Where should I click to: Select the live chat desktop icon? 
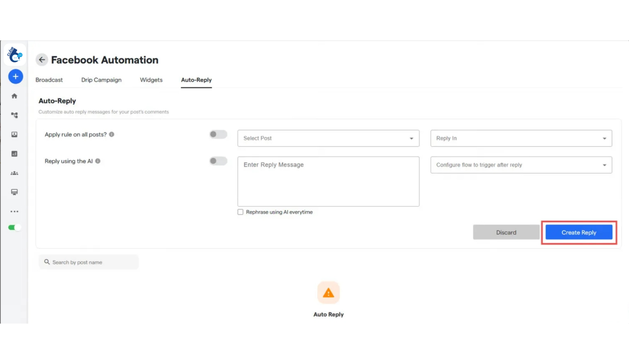(x=14, y=192)
